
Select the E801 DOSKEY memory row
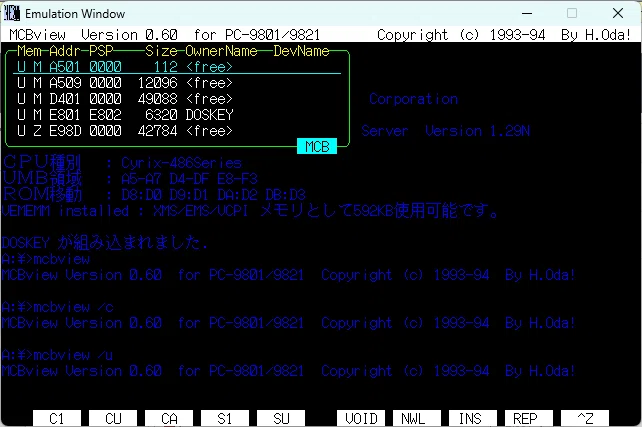(177, 115)
